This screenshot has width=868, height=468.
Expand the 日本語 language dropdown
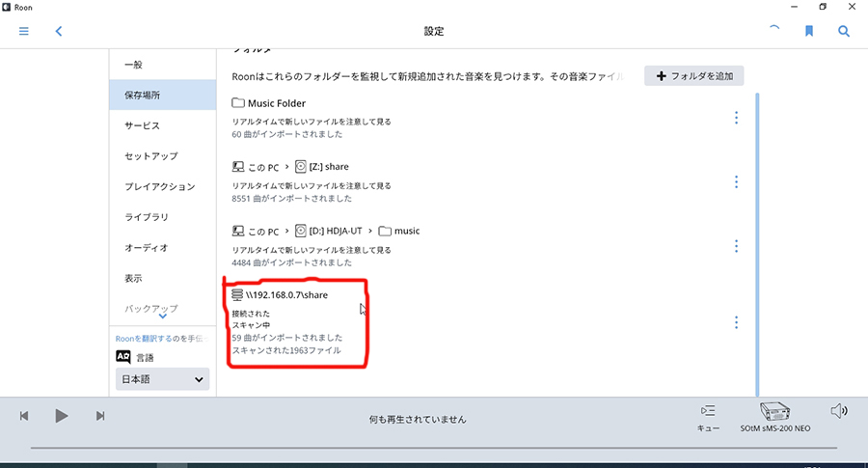162,380
